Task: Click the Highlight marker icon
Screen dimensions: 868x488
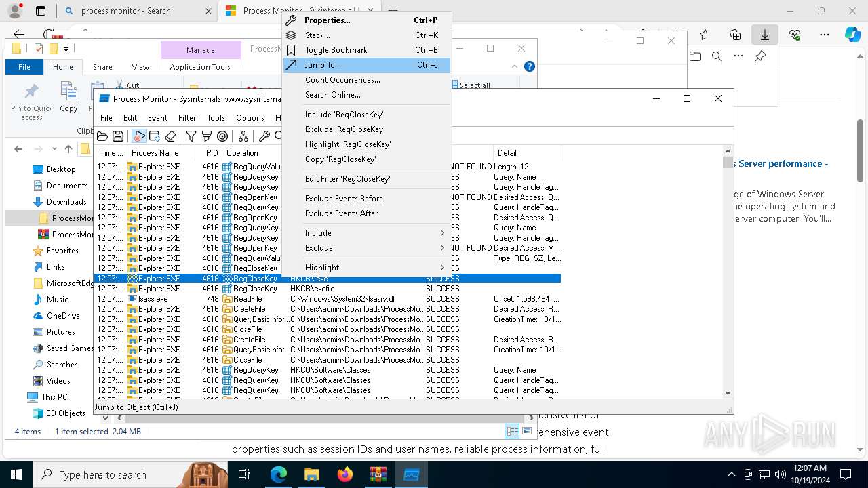Action: 207,136
